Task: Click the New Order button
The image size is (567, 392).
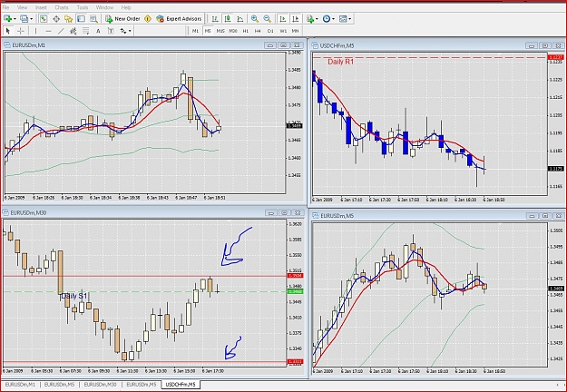Action: point(122,19)
